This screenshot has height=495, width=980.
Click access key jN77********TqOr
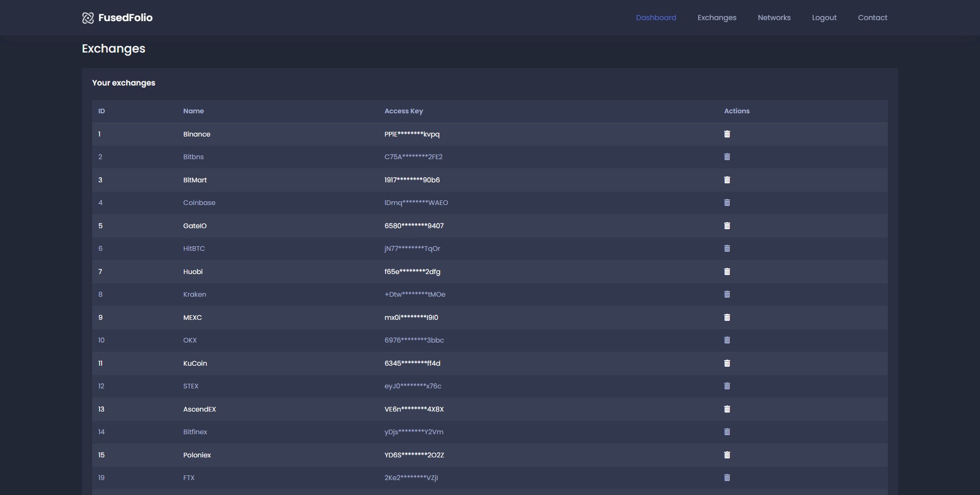click(412, 249)
